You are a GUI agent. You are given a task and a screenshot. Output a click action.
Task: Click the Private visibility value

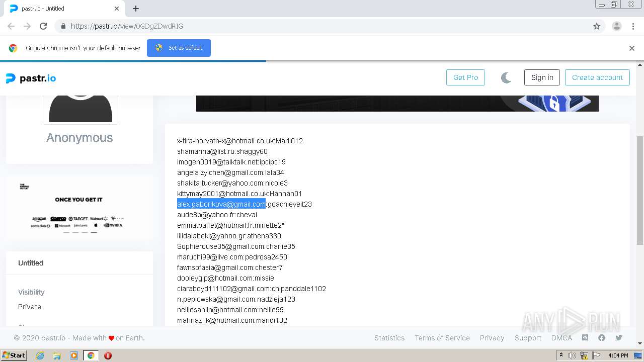coord(30,307)
